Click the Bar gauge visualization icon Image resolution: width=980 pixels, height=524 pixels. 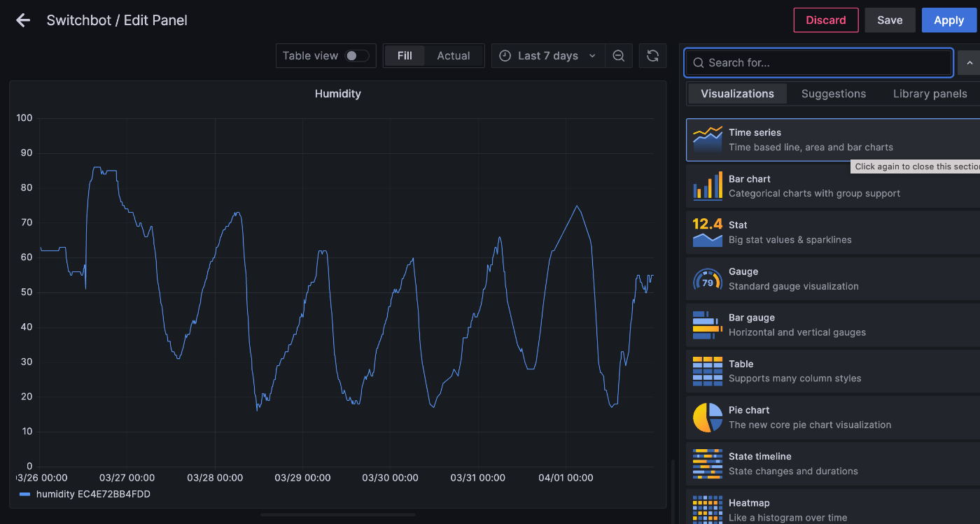[x=707, y=325]
